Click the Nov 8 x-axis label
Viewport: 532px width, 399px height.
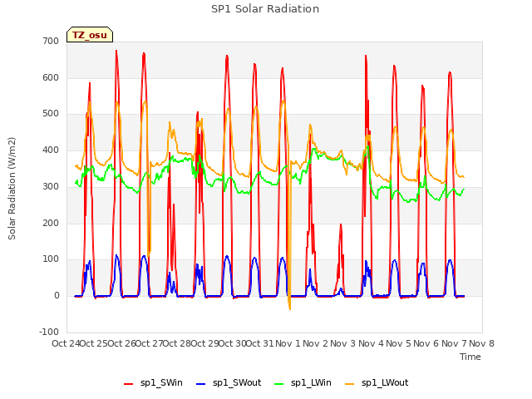click(x=481, y=343)
